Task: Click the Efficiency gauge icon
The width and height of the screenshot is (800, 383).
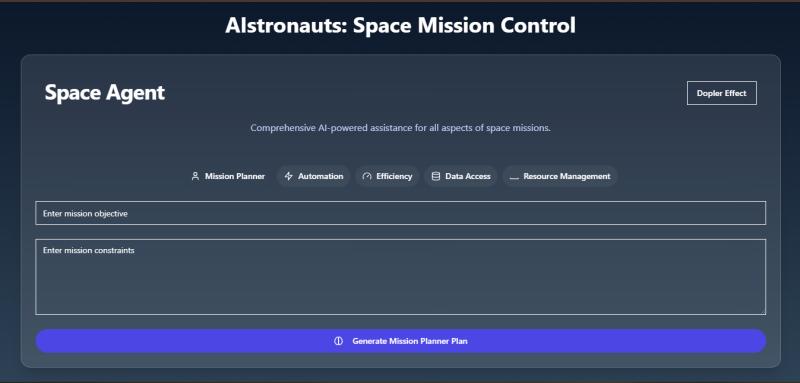Action: point(367,176)
